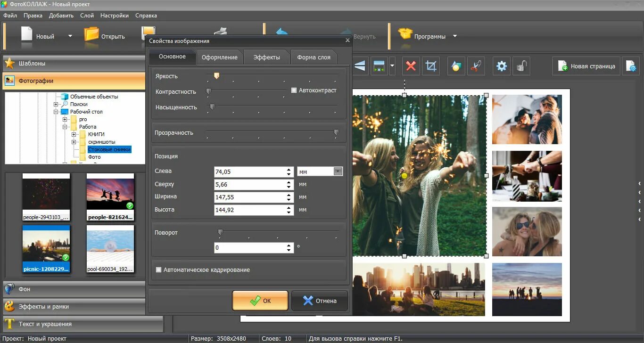The image size is (644, 343).
Task: Expand the КНИГИ folder node
Action: coord(74,134)
